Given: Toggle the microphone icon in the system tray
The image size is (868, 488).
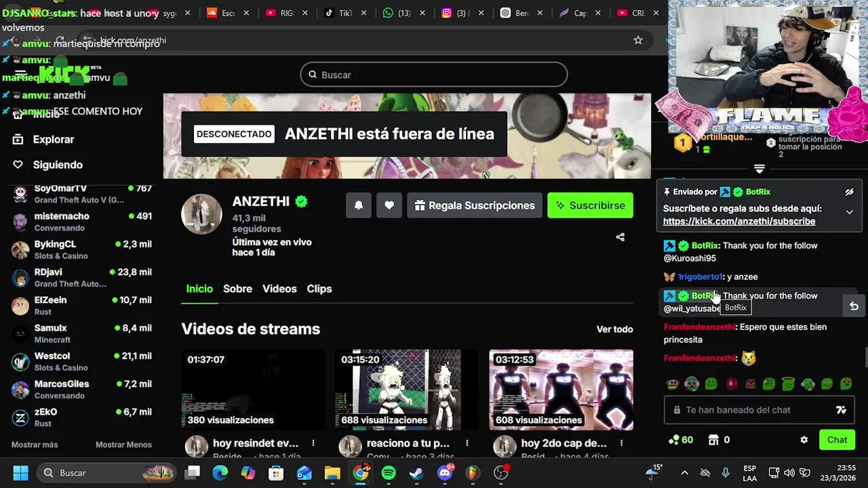Looking at the screenshot, I should click(x=726, y=472).
